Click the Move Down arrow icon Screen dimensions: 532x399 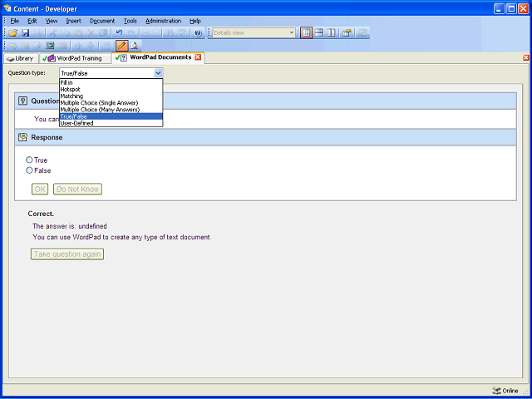point(91,46)
